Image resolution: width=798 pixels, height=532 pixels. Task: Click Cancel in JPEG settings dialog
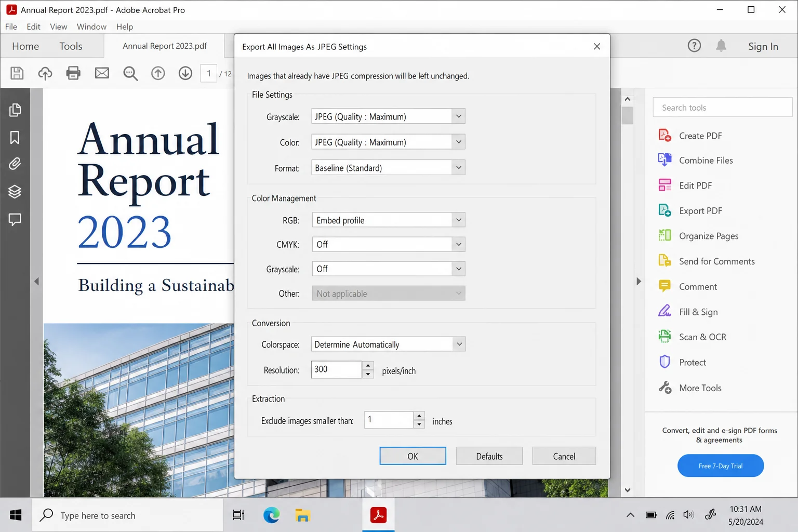pos(564,456)
